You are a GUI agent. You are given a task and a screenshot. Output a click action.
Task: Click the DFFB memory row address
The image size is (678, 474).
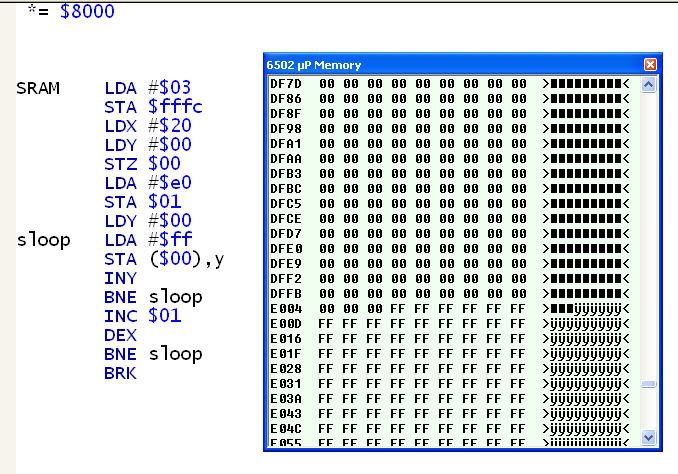286,294
